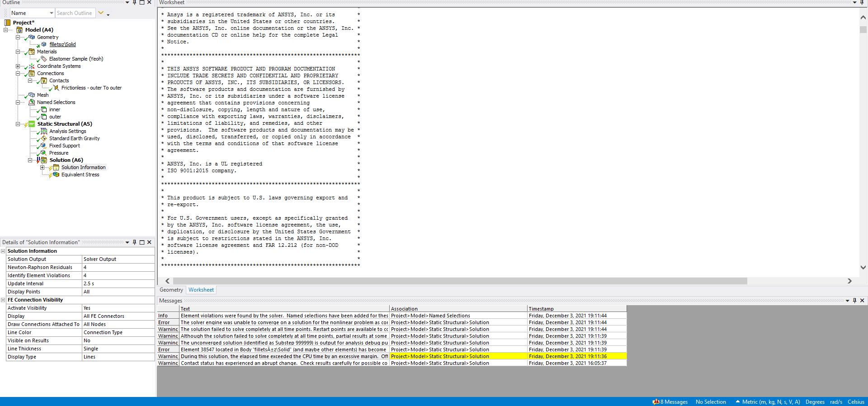Viewport: 868px width, 406px height.
Task: Click the Project book icon in Outline
Action: 7,23
